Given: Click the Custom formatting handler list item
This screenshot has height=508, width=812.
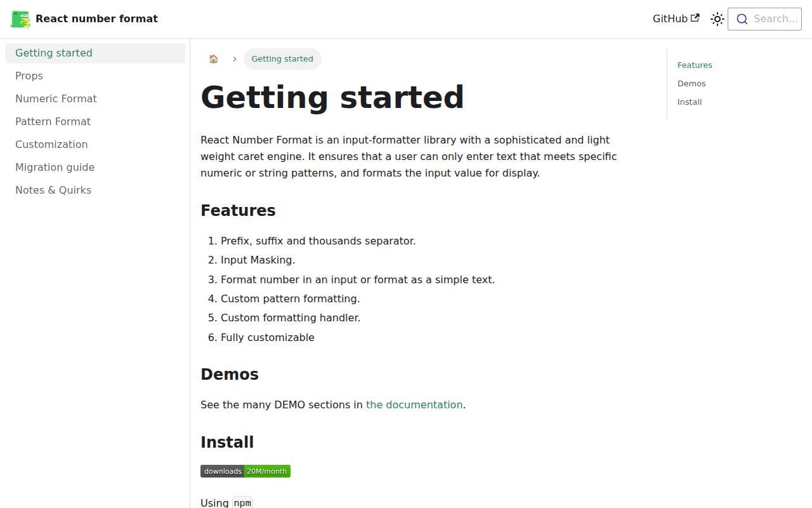Looking at the screenshot, I should click(x=291, y=318).
